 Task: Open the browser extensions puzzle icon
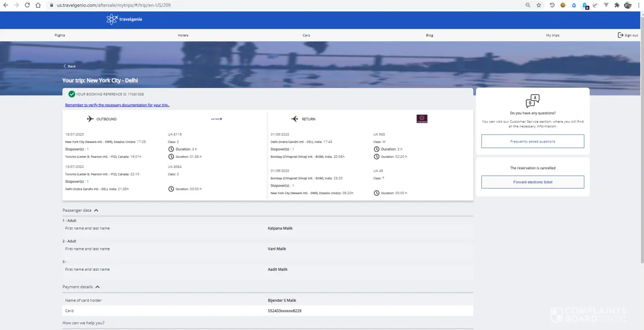[x=617, y=5]
